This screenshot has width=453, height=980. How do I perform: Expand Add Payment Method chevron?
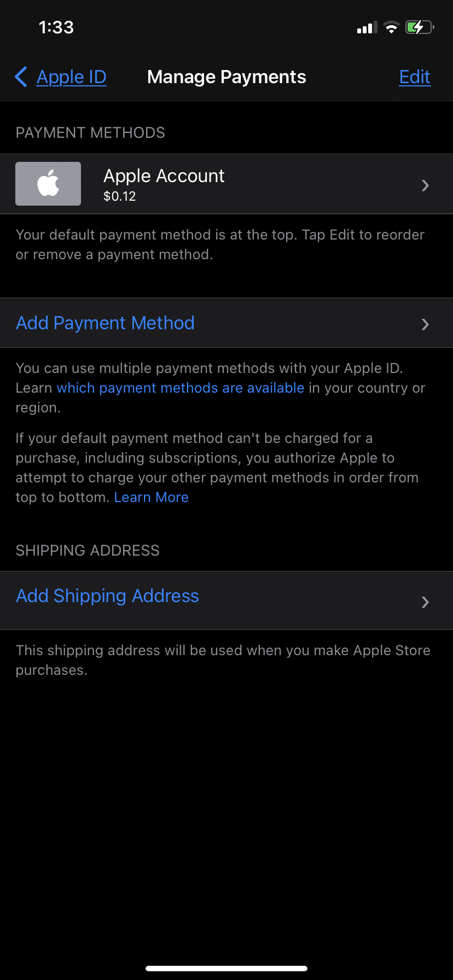point(425,324)
